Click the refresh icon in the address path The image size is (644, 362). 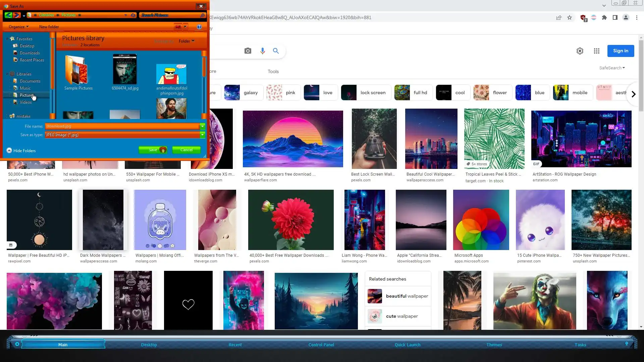tap(133, 15)
